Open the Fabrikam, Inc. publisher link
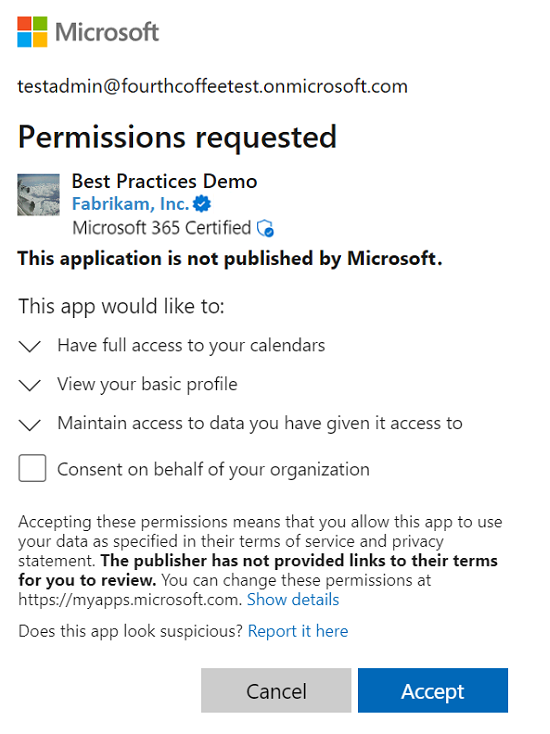The width and height of the screenshot is (550, 734). tap(131, 204)
